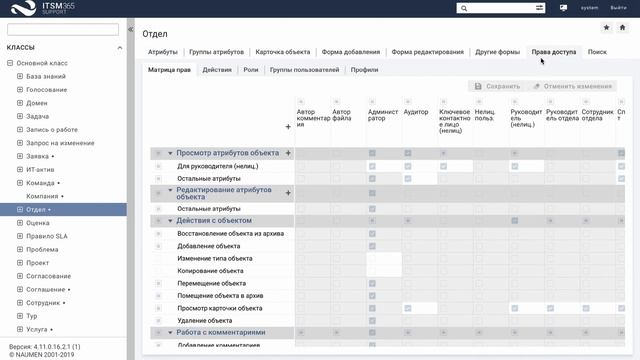Screen dimensions: 640x360
Task: Toggle Администратор checkbox for Удаление объекта
Action: pos(372,320)
